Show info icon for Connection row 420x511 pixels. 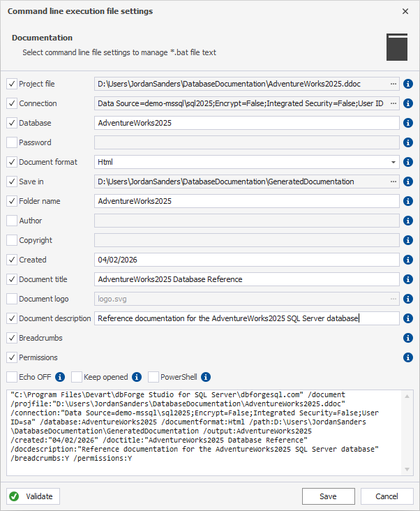point(408,103)
